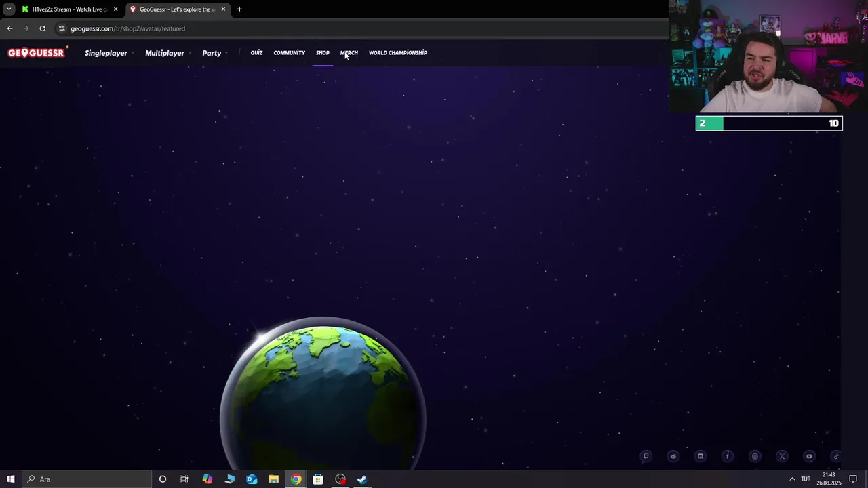Open a new browser tab with plus
The image size is (868, 488).
(239, 9)
